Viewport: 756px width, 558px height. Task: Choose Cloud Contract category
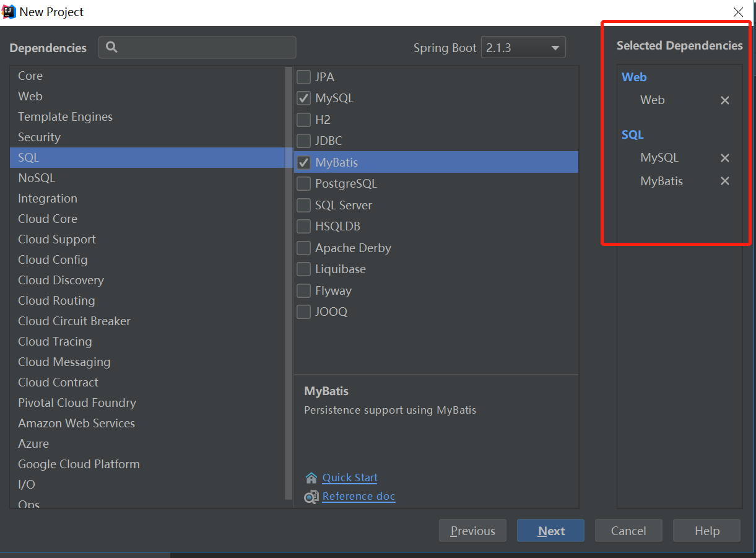click(147, 382)
